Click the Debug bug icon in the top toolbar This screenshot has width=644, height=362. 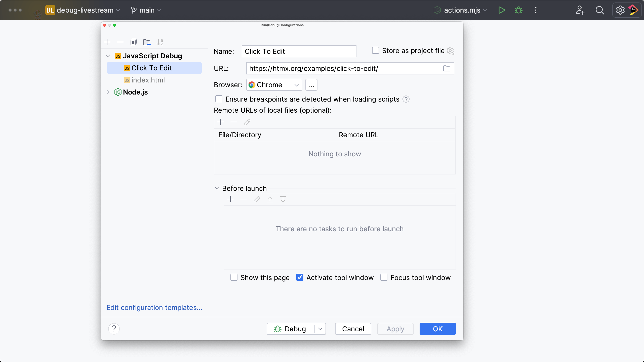click(x=518, y=10)
